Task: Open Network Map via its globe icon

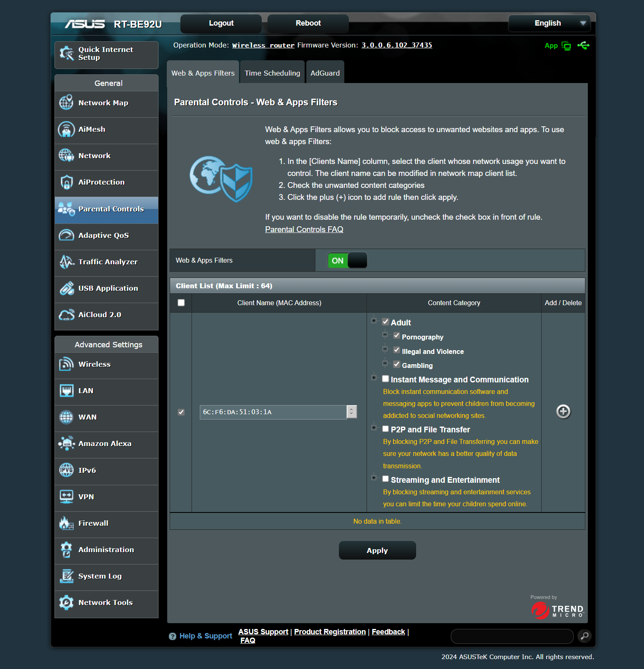Action: tap(66, 103)
